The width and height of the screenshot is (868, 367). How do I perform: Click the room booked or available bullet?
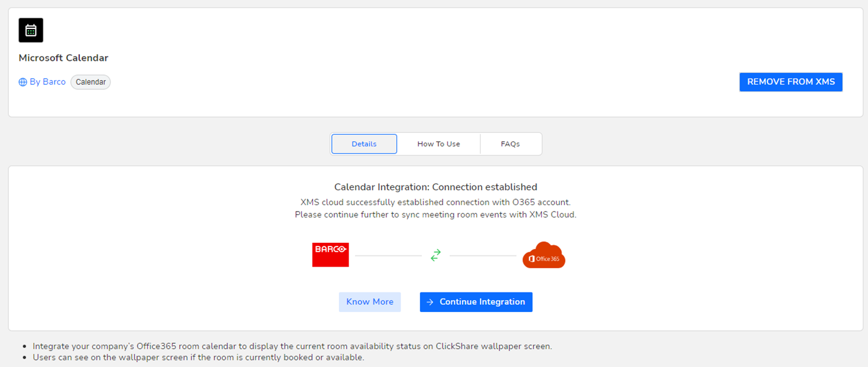click(x=198, y=358)
